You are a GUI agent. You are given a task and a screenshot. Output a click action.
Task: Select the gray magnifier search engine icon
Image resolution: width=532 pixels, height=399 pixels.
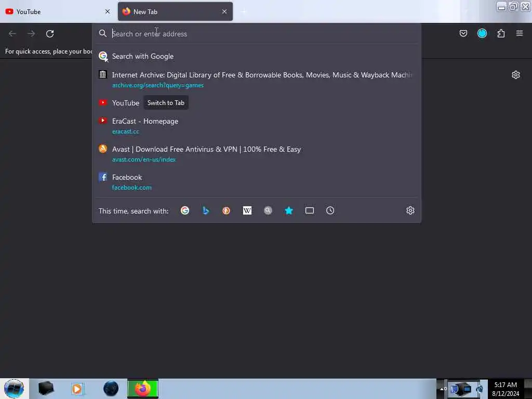point(268,211)
